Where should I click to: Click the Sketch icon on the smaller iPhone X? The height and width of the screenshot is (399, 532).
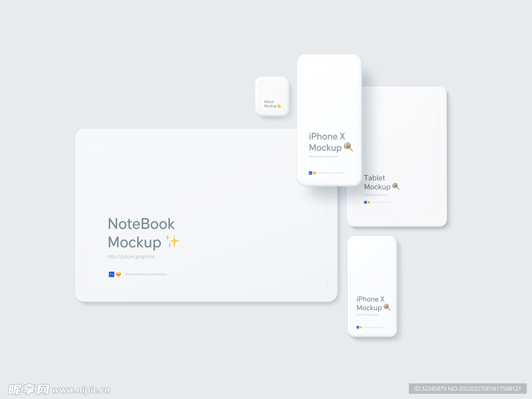[x=361, y=327]
